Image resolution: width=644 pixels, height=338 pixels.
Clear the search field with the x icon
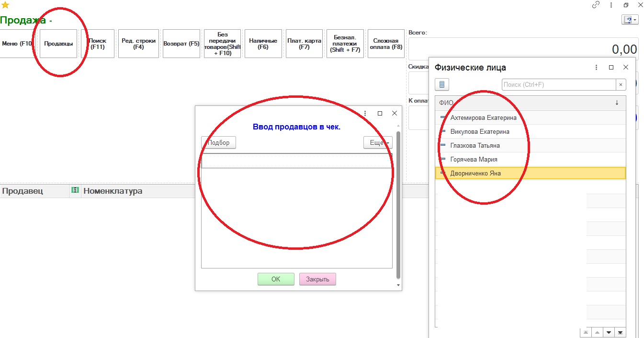click(x=621, y=85)
